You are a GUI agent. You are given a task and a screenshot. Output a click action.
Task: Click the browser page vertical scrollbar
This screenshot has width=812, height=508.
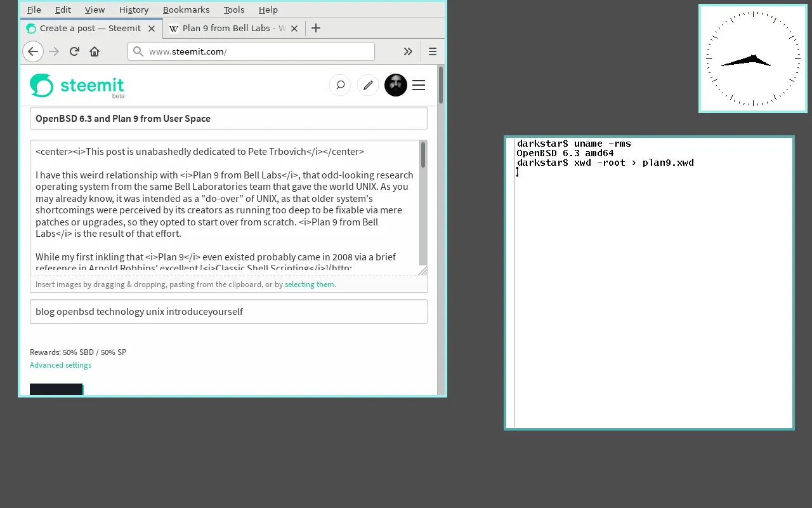(x=441, y=230)
